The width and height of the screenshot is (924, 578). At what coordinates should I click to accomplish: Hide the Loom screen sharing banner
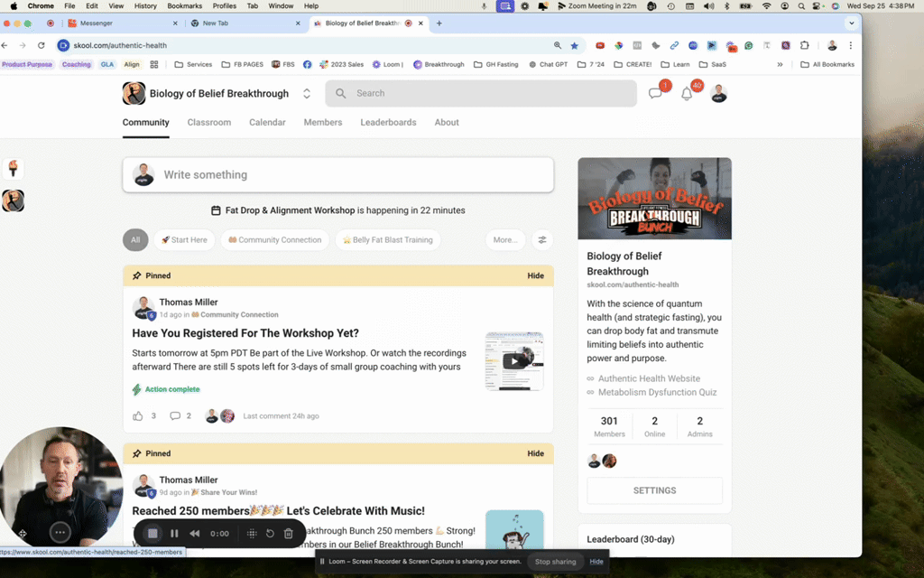(596, 561)
